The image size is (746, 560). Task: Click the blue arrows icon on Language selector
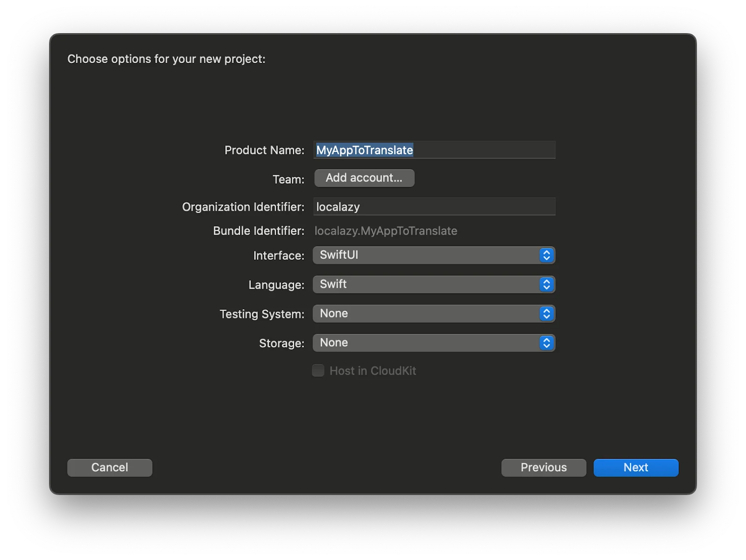pyautogui.click(x=546, y=284)
